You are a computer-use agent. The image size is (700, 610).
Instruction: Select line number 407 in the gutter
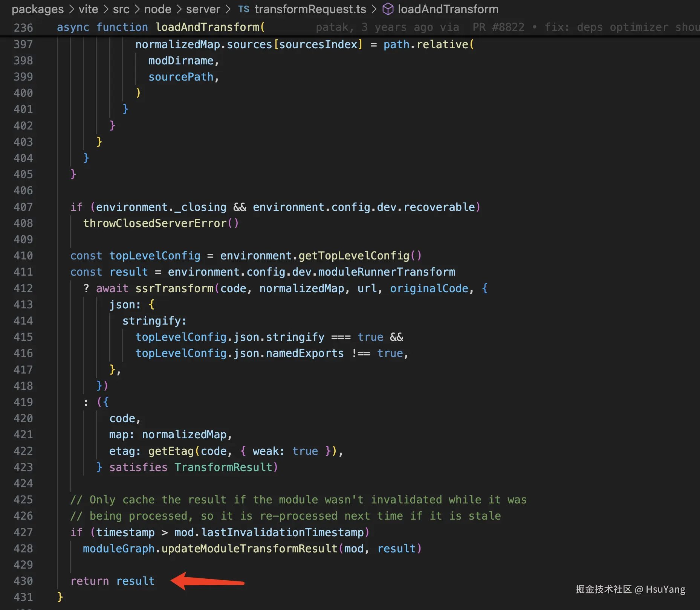click(23, 207)
